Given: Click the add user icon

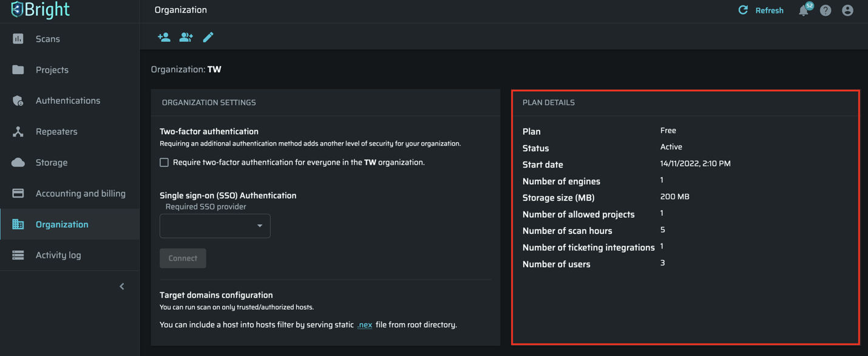Looking at the screenshot, I should point(164,38).
